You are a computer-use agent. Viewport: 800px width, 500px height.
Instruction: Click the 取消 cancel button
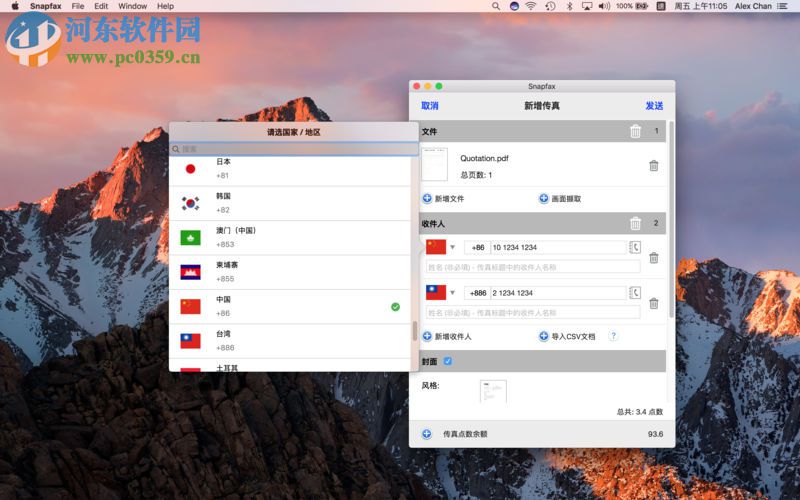(x=430, y=106)
